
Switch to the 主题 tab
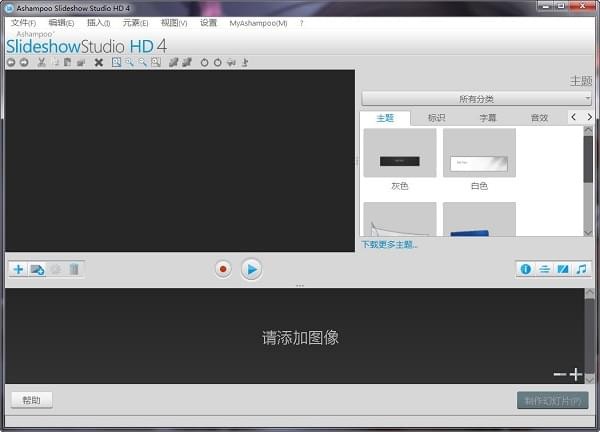(x=385, y=118)
